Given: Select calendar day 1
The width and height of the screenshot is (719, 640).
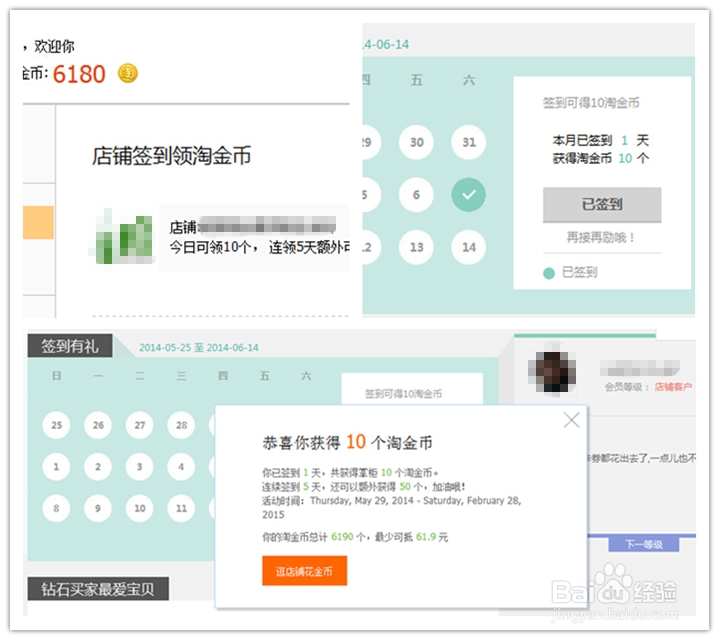Looking at the screenshot, I should [56, 467].
